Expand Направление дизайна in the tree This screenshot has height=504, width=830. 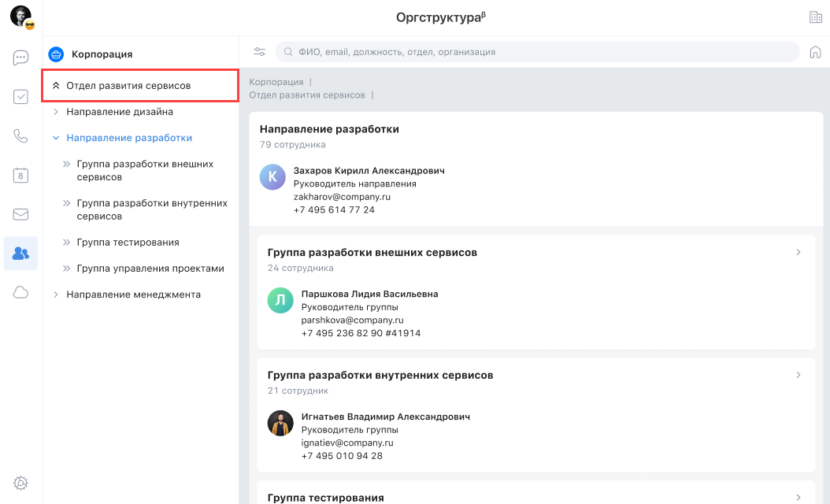click(56, 112)
